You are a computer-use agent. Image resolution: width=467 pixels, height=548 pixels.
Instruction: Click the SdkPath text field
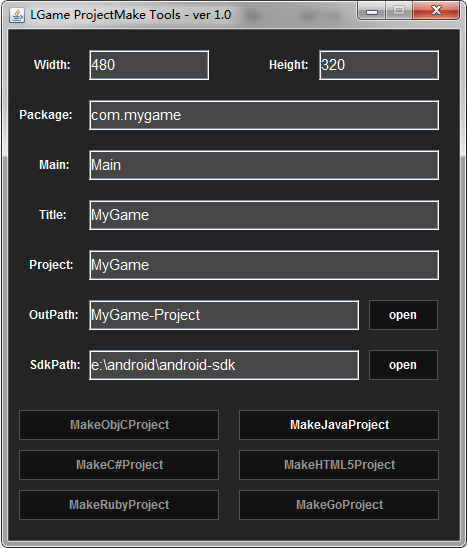(224, 365)
